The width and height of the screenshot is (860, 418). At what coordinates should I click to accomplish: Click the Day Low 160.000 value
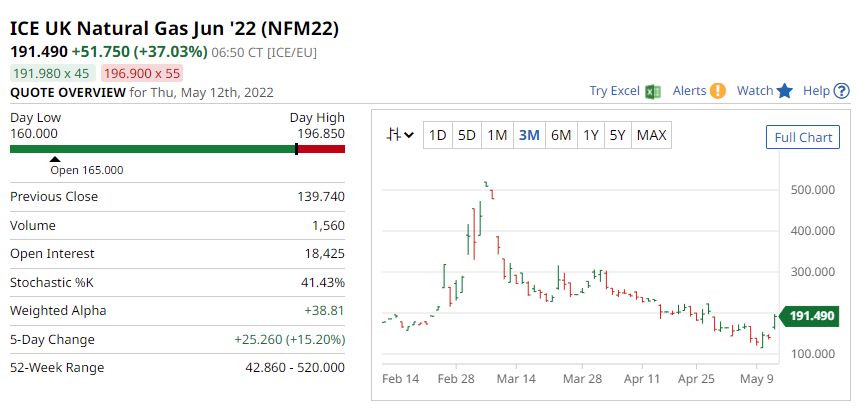point(34,134)
